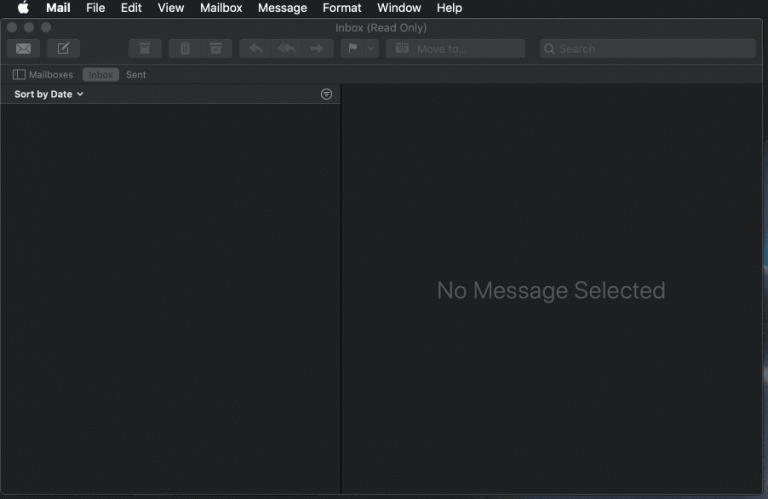This screenshot has height=499, width=768.
Task: Click the Delete trash icon
Action: pos(185,48)
